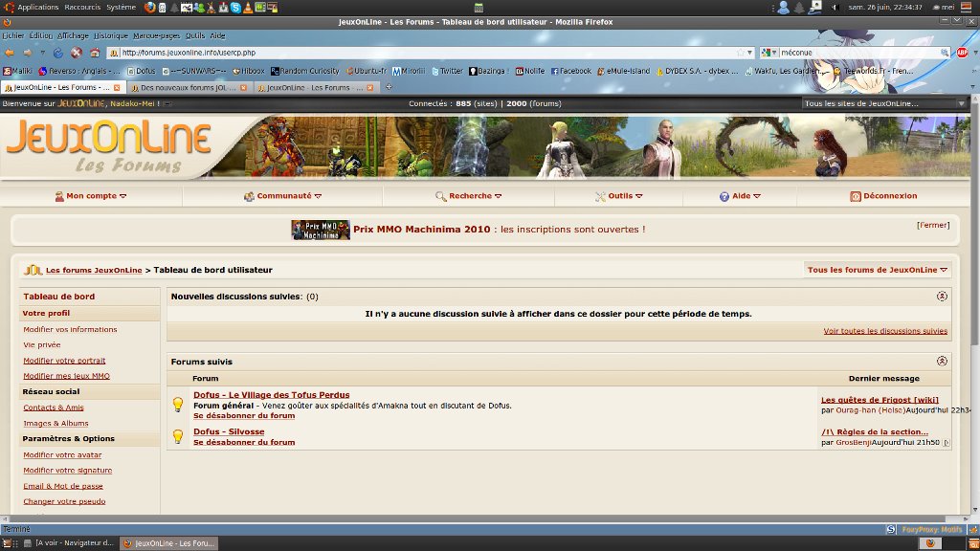The image size is (980, 551).
Task: Open the Dofus bookmark
Action: point(142,71)
